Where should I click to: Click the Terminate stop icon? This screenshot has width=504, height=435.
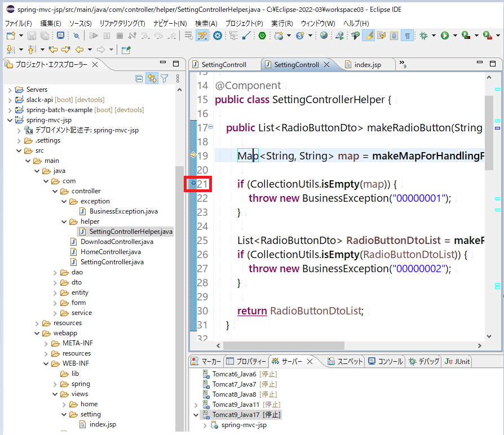tap(120, 35)
